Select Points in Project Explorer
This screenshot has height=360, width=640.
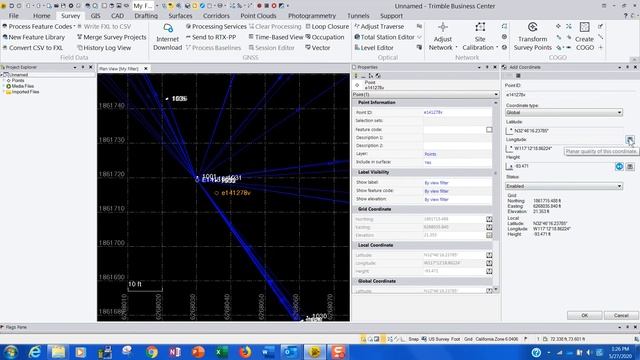click(18, 81)
